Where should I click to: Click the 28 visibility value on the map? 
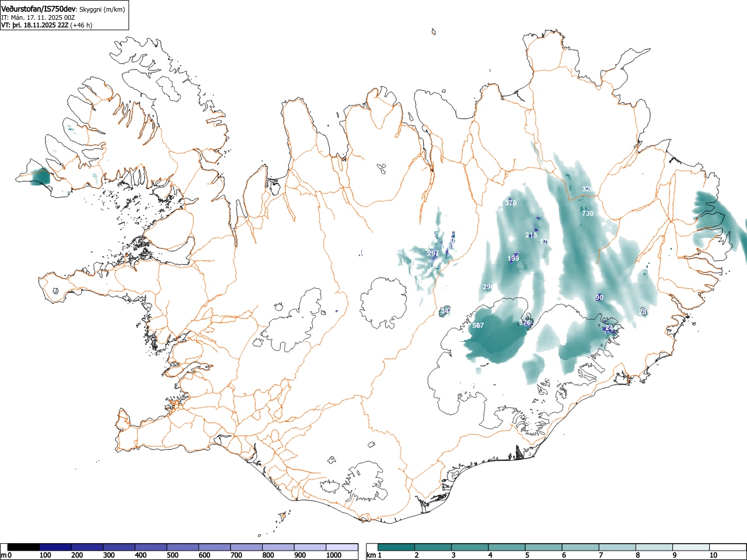[643, 312]
